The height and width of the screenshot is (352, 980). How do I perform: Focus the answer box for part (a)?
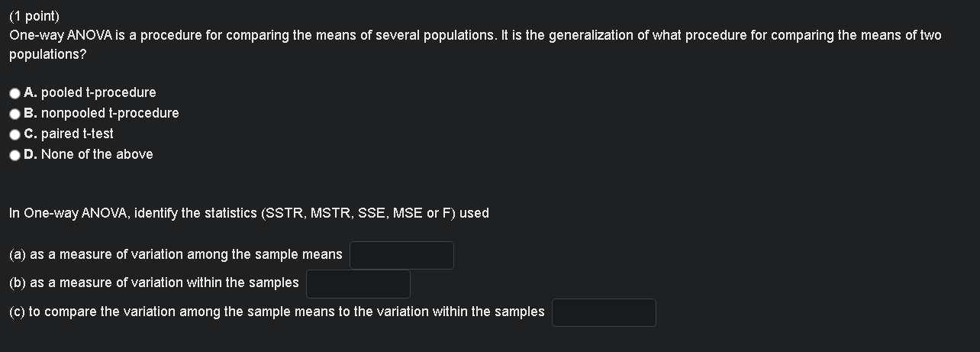(x=401, y=255)
